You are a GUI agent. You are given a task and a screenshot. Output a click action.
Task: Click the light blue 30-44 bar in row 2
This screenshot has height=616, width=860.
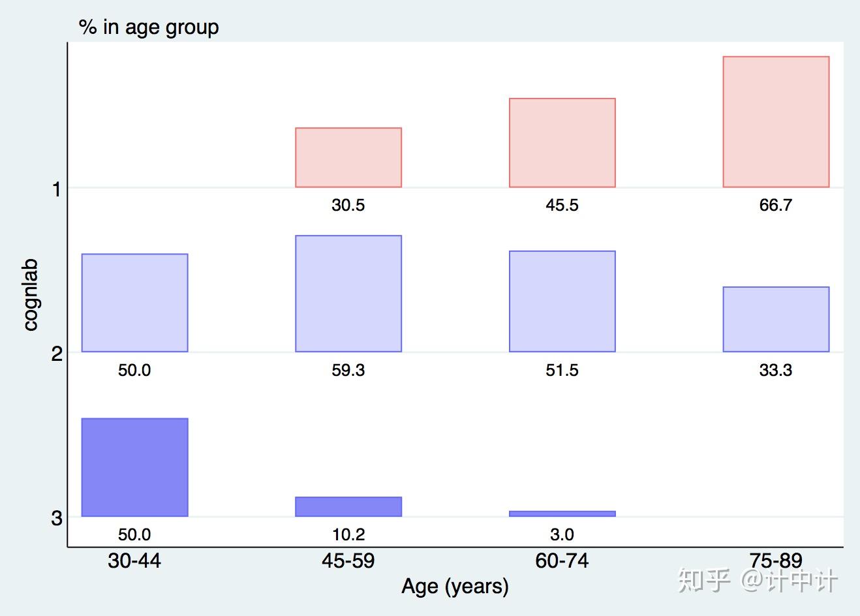tap(134, 303)
